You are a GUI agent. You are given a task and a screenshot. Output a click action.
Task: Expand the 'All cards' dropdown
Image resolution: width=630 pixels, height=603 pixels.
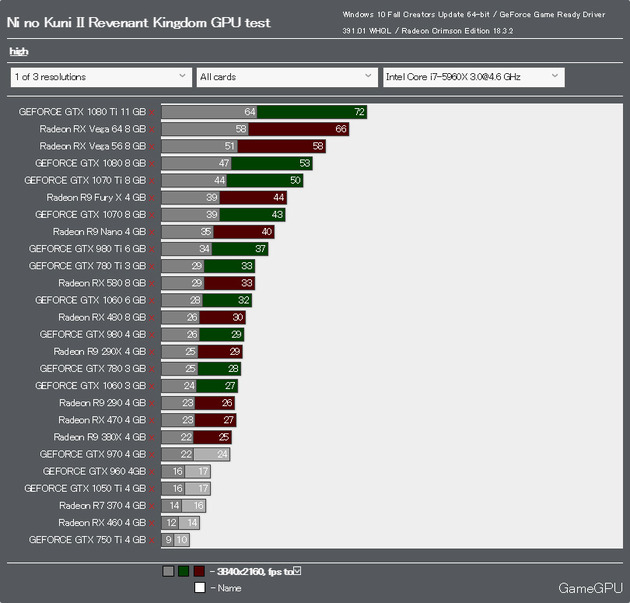(x=287, y=77)
